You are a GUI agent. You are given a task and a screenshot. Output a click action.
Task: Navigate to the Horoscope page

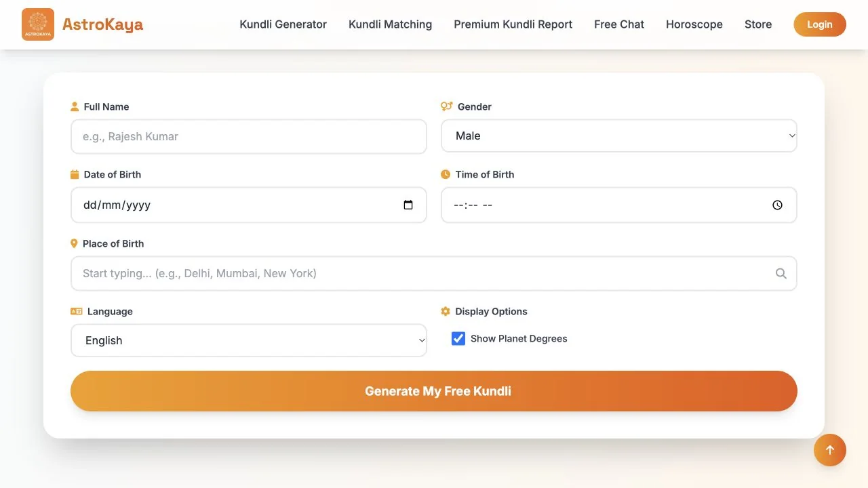point(694,24)
